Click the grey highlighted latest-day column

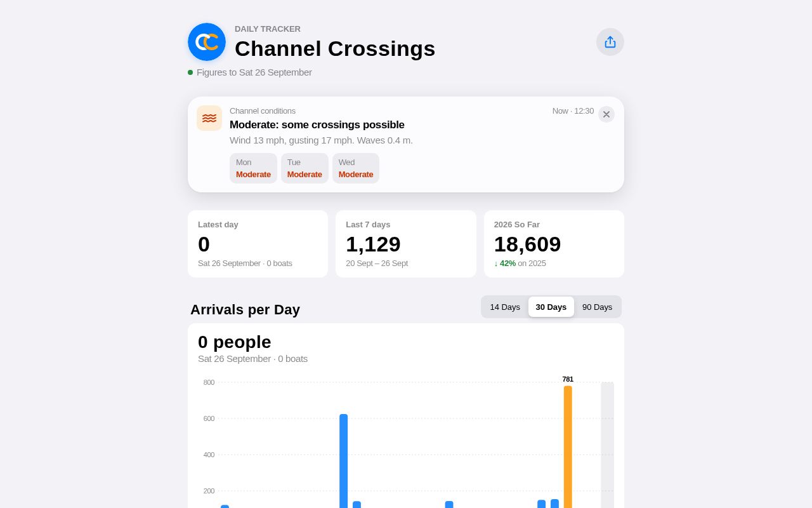pos(608,444)
